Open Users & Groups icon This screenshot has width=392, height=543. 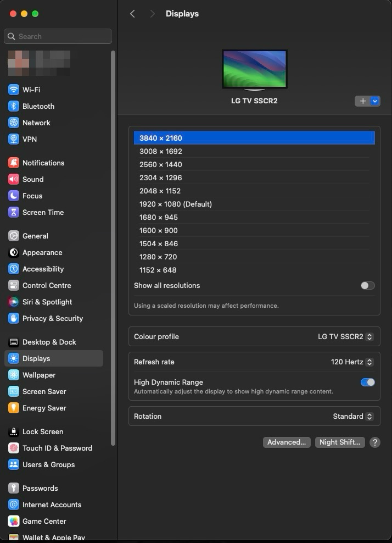pyautogui.click(x=14, y=465)
